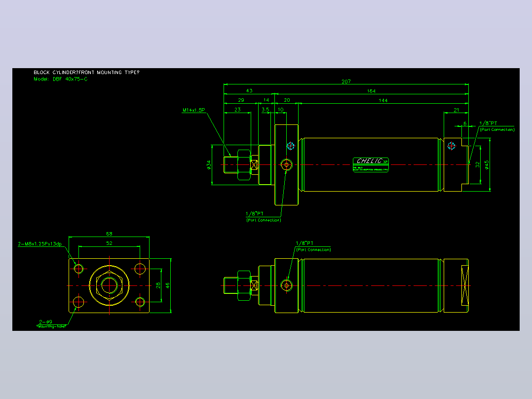Click the dimension value 23
532x399 pixels.
237,110
